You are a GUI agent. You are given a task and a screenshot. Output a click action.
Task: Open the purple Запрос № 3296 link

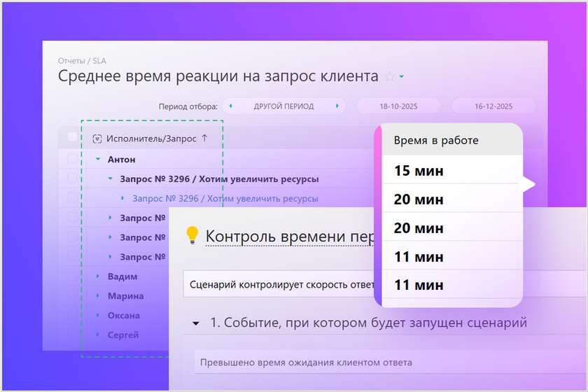225,199
